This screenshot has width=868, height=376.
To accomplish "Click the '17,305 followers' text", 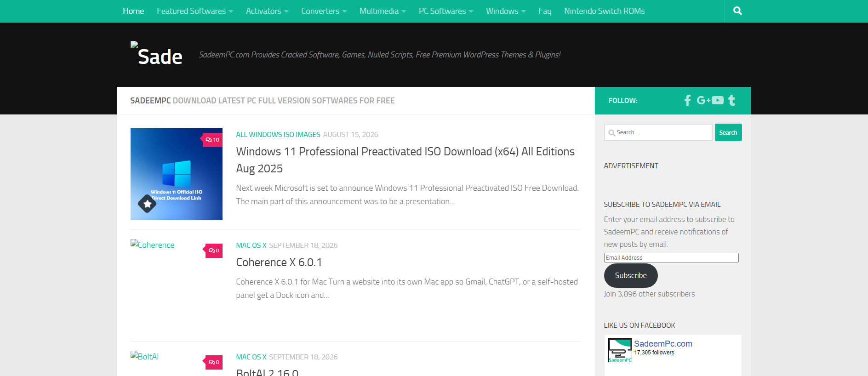I will [x=654, y=353].
